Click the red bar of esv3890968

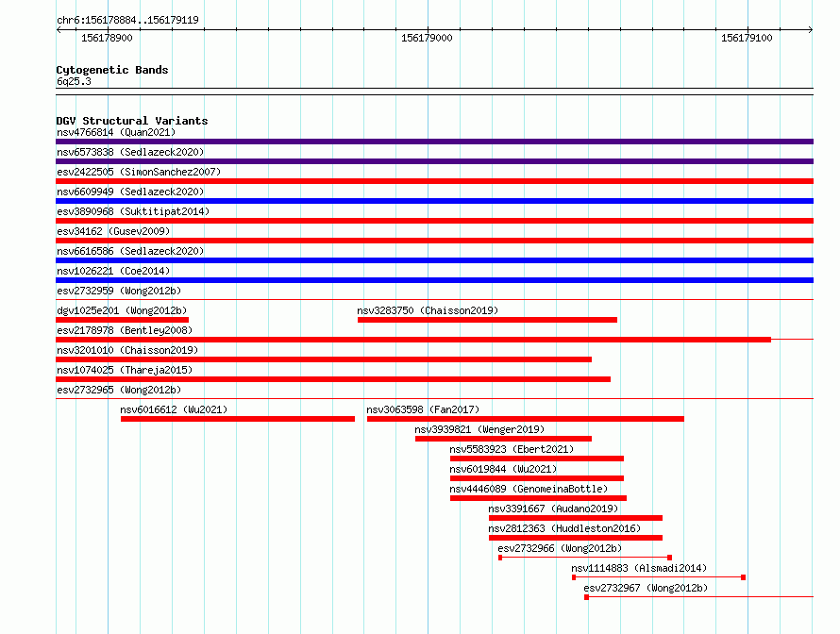(434, 221)
